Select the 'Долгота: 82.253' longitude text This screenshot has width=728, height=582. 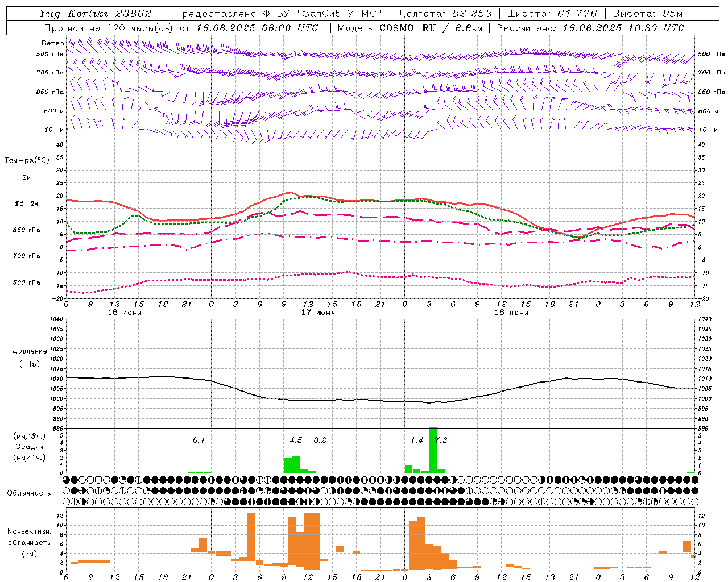click(445, 14)
